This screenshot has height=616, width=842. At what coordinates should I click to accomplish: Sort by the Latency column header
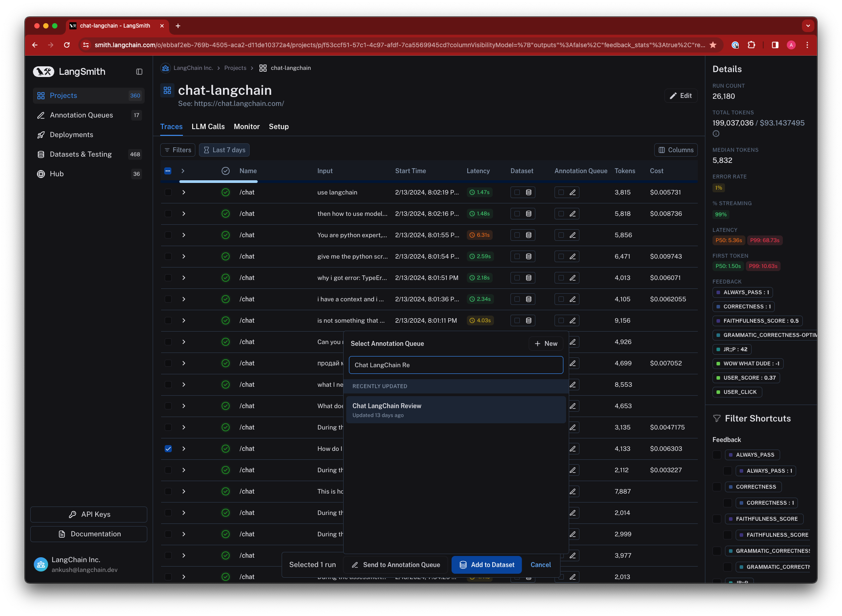pyautogui.click(x=478, y=171)
